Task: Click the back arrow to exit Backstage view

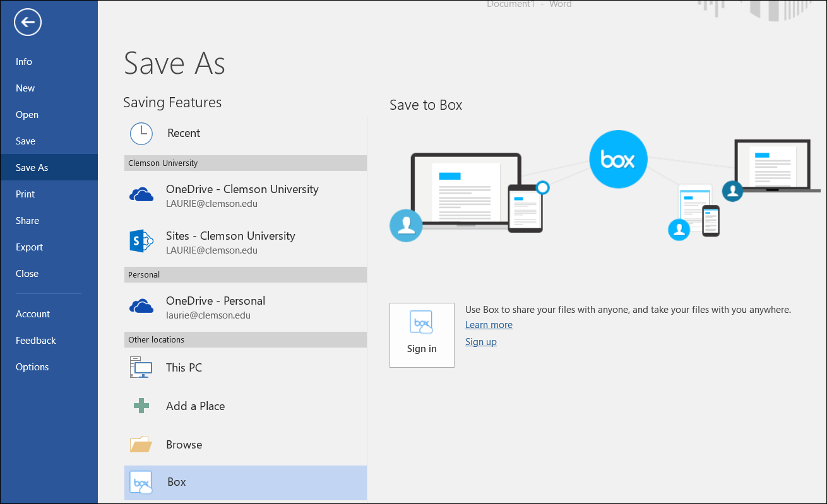Action: click(27, 22)
